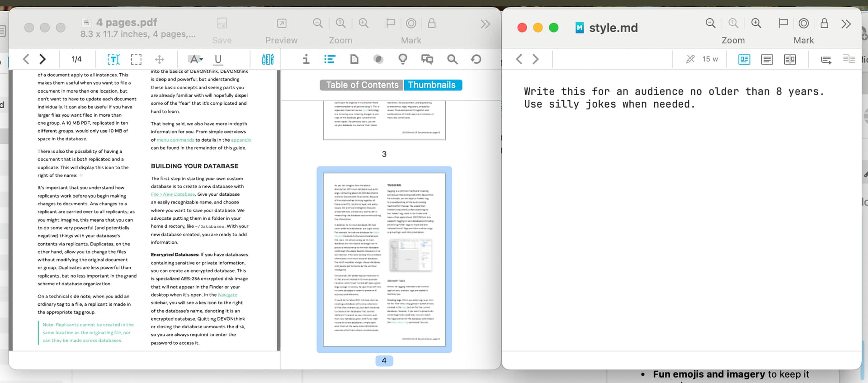Click the gray circle color label icon
868x383 pixels.
tap(378, 59)
